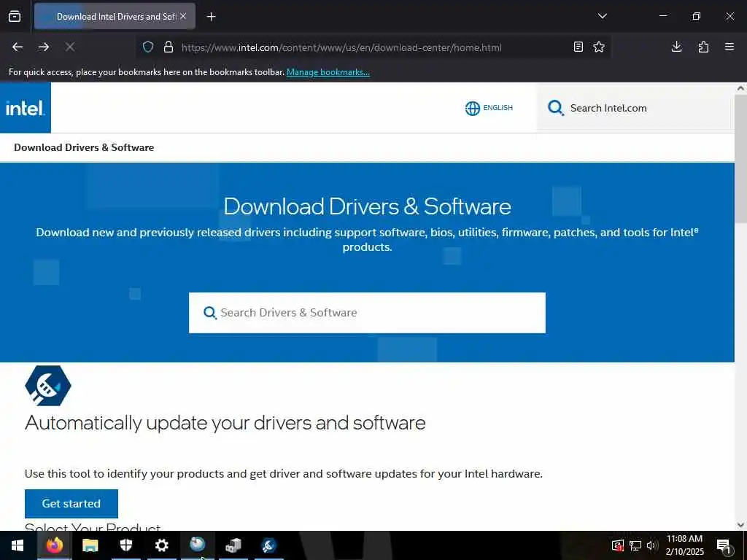The image size is (747, 560).
Task: Click the Search Intel.com magnifier icon
Action: (555, 108)
